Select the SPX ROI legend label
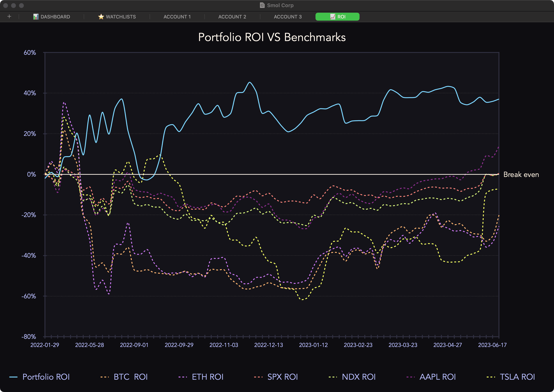The width and height of the screenshot is (554, 392). 283,377
